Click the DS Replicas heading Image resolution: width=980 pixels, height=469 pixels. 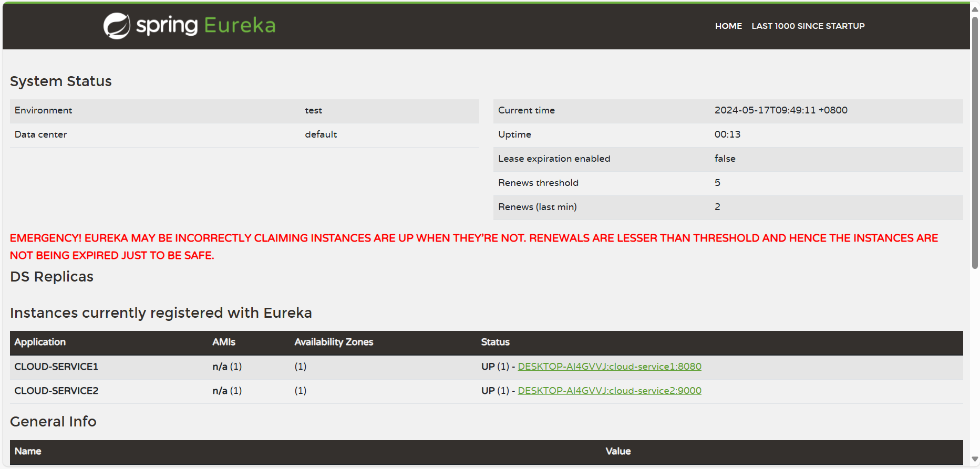click(51, 277)
